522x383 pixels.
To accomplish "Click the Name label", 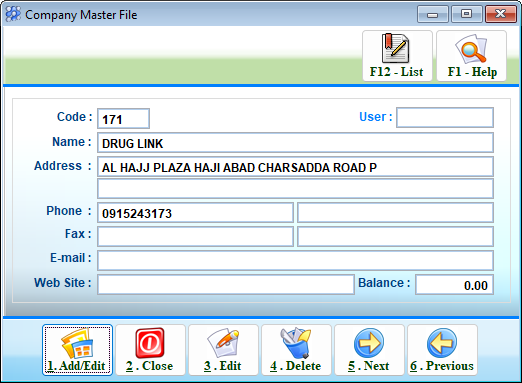I will point(72,142).
